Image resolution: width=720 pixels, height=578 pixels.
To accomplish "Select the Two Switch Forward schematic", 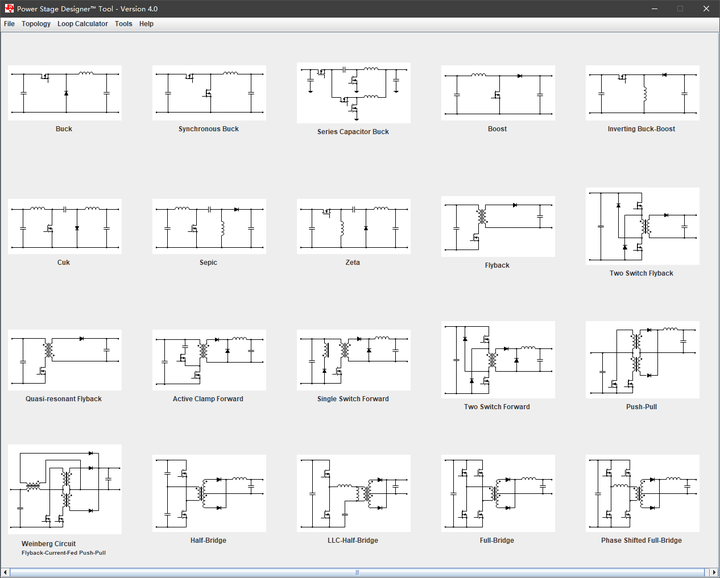I will click(x=498, y=360).
